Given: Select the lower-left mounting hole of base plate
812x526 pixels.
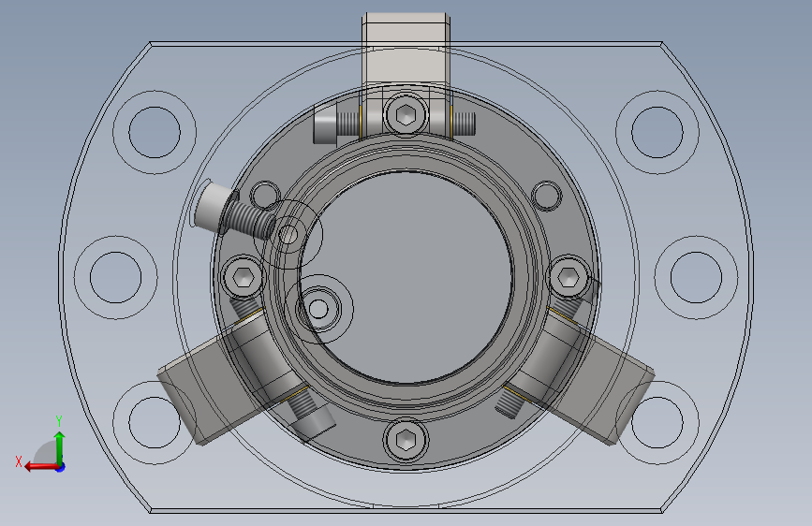Looking at the screenshot, I should tap(155, 422).
